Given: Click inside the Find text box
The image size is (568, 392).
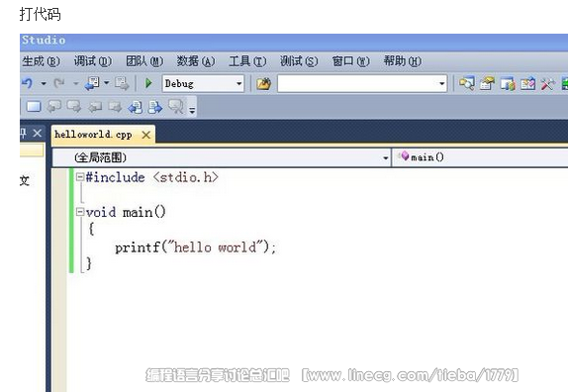Looking at the screenshot, I should (x=357, y=84).
